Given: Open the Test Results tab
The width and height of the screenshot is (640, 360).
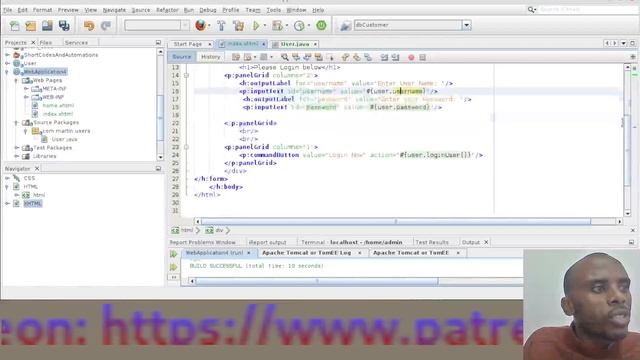Looking at the screenshot, I should (432, 242).
